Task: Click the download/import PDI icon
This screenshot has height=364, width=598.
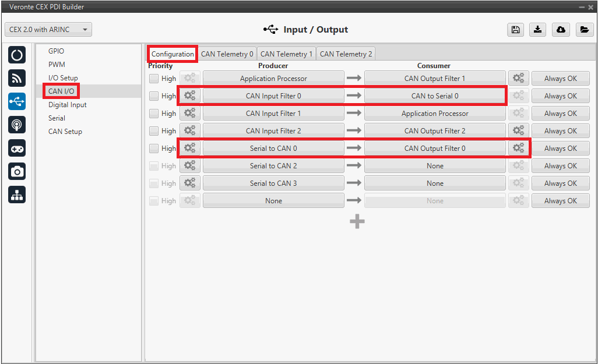Action: [538, 30]
